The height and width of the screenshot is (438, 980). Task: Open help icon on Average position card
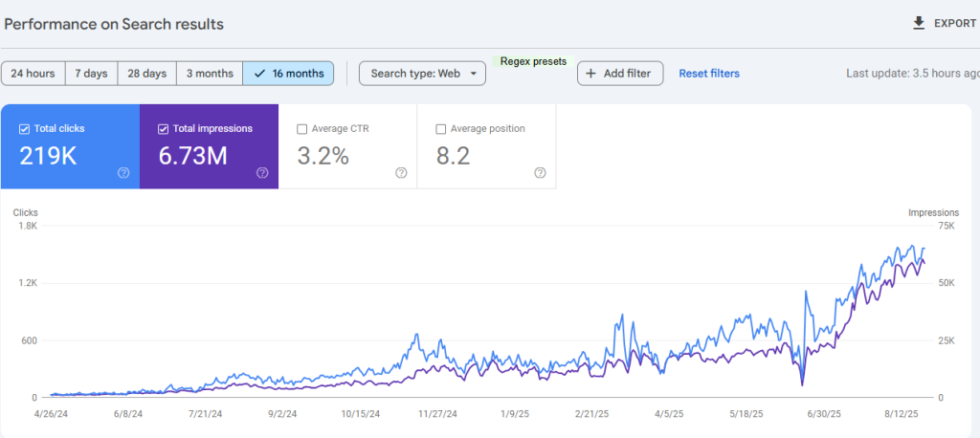click(x=540, y=173)
